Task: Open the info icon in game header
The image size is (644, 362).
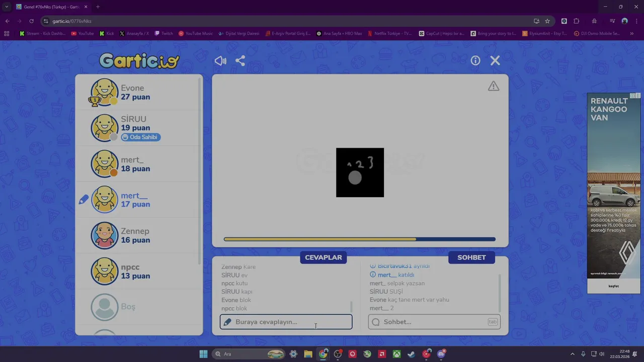Action: coord(475,60)
